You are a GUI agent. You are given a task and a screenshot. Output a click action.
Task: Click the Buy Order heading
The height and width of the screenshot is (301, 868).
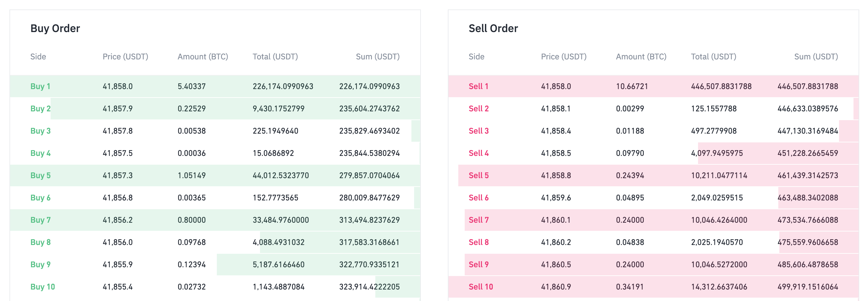click(55, 28)
